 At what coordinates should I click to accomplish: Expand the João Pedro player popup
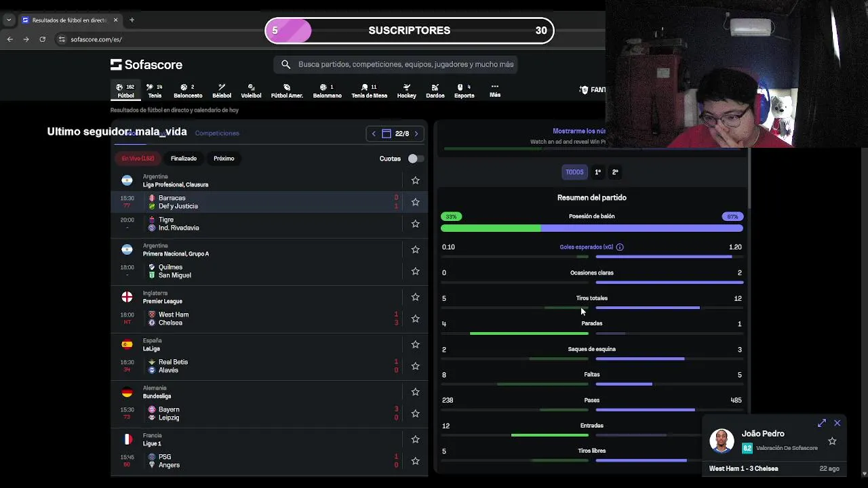(822, 423)
